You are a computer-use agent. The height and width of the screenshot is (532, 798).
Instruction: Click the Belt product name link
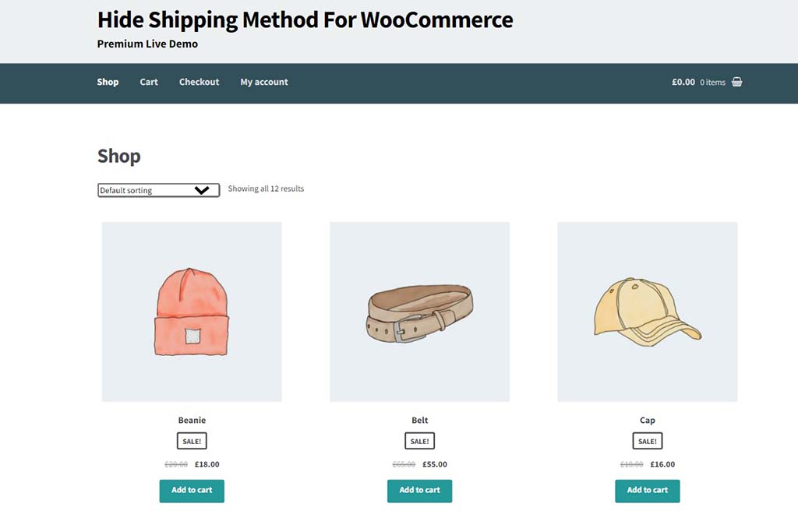click(419, 420)
